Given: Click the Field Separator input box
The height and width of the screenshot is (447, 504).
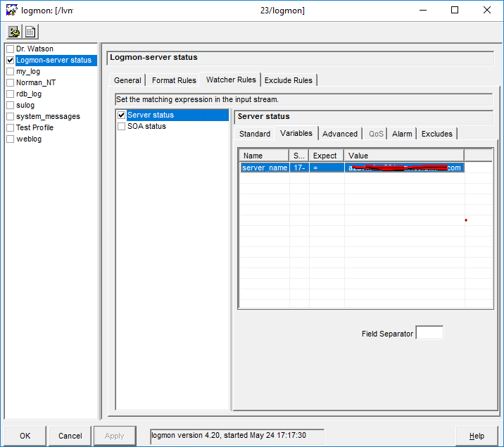Looking at the screenshot, I should (x=429, y=333).
